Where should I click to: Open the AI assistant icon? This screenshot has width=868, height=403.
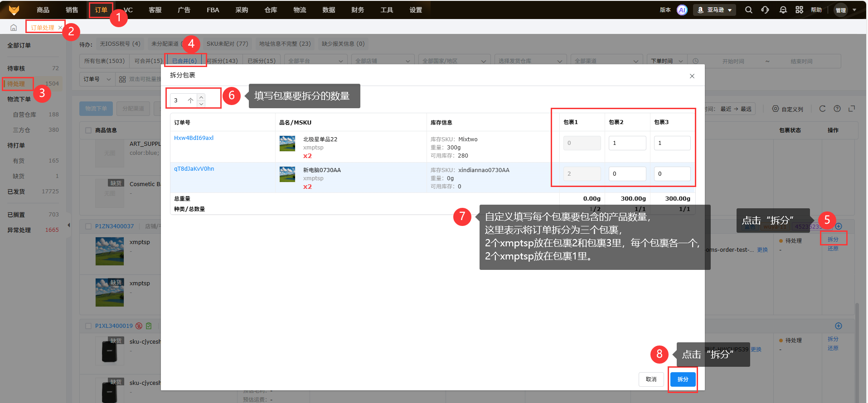pos(682,10)
